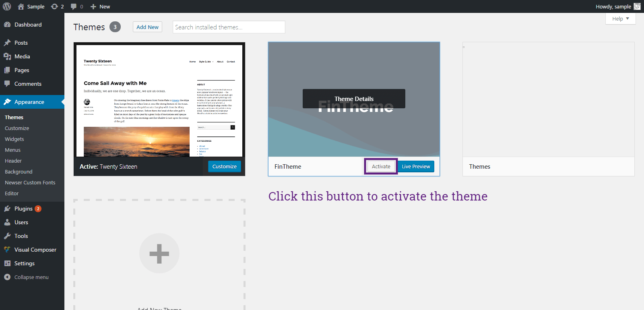Image resolution: width=644 pixels, height=310 pixels.
Task: Expand the Help dropdown tab
Action: tap(620, 19)
